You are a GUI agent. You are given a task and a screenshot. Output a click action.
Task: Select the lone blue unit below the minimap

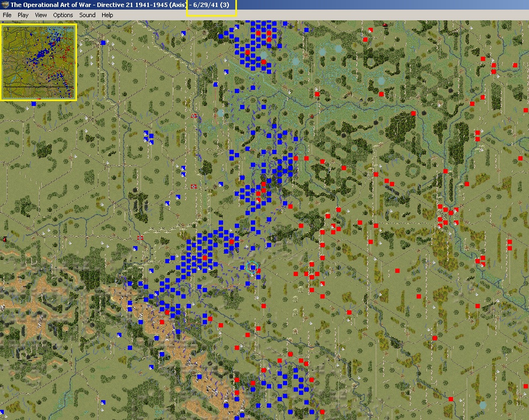33,104
